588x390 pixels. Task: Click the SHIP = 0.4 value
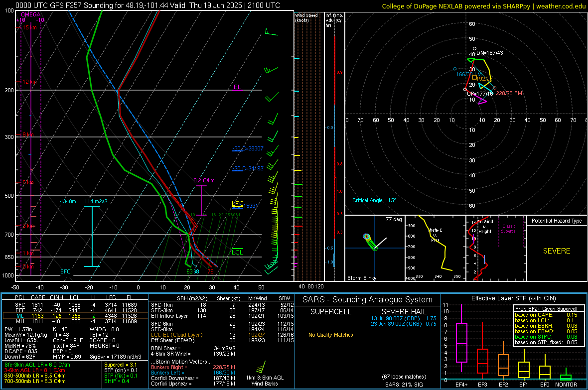(117, 381)
